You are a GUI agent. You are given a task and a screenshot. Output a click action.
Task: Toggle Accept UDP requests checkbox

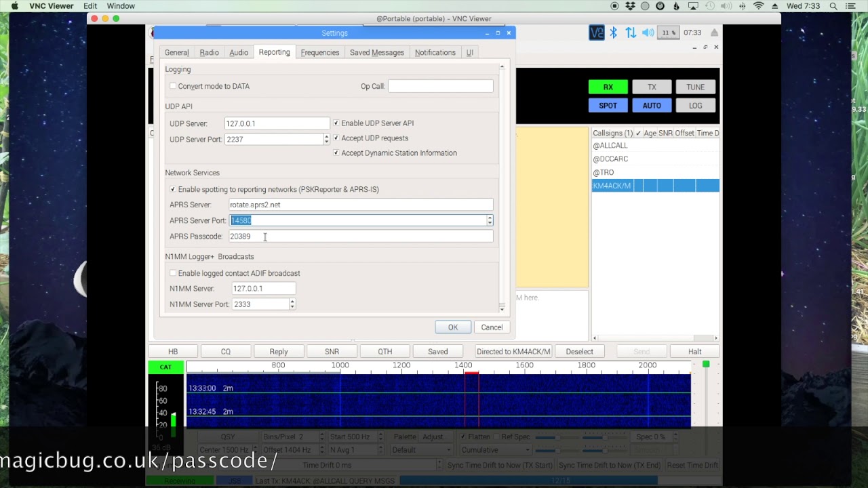pos(336,138)
